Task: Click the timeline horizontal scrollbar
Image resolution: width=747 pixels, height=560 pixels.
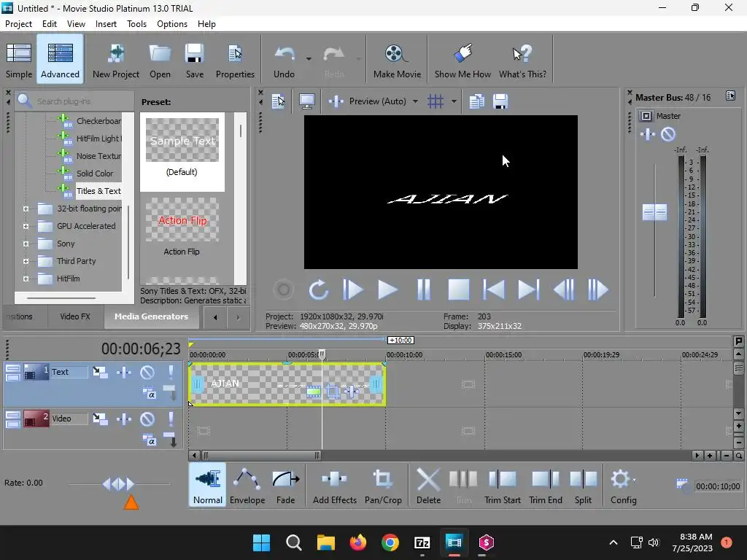Action: point(260,456)
